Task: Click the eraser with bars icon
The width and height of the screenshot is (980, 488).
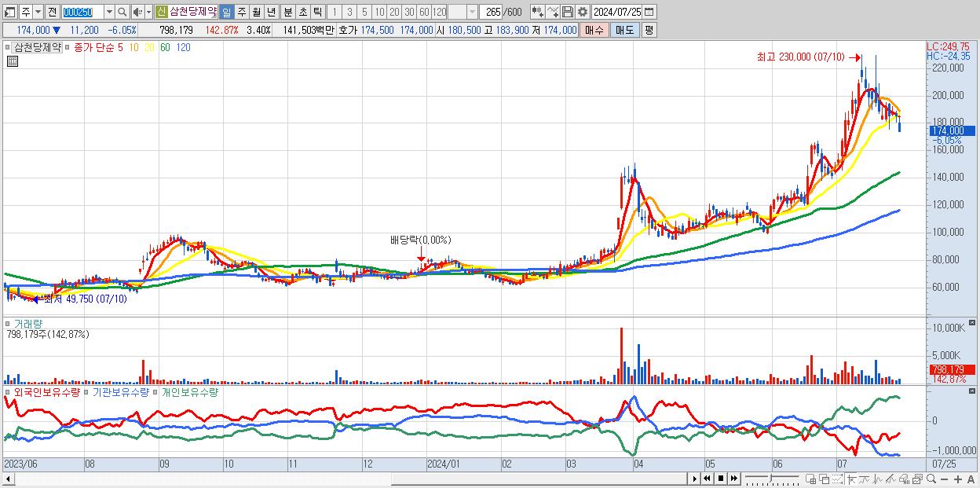Action: click(x=904, y=479)
